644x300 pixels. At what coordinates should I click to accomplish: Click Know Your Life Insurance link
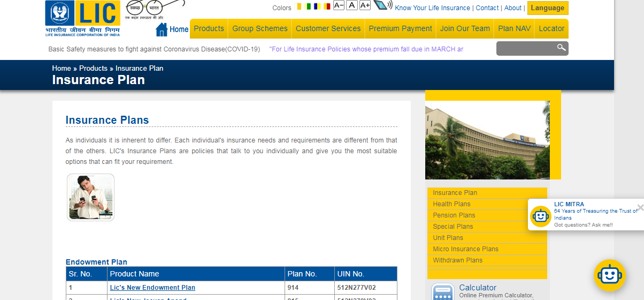(432, 8)
